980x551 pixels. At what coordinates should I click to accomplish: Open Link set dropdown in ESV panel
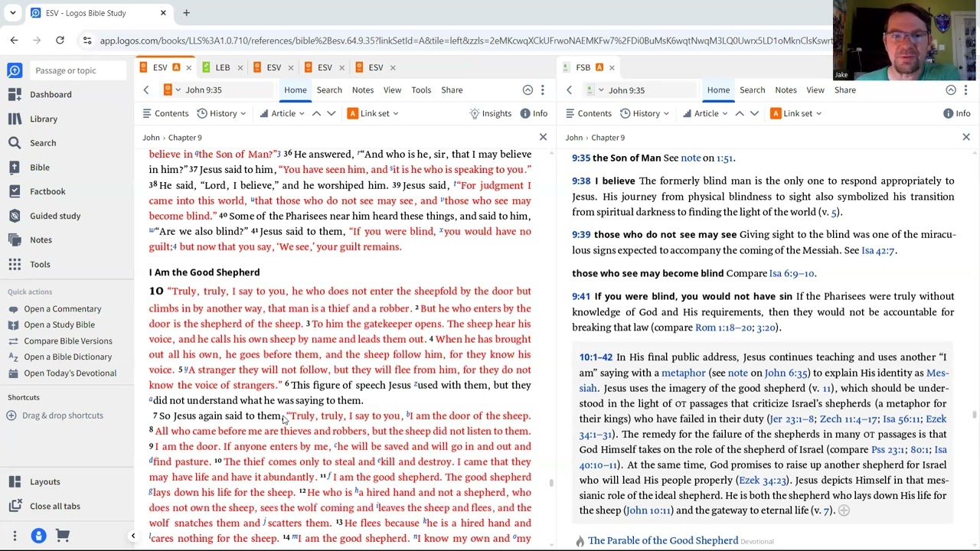click(373, 113)
